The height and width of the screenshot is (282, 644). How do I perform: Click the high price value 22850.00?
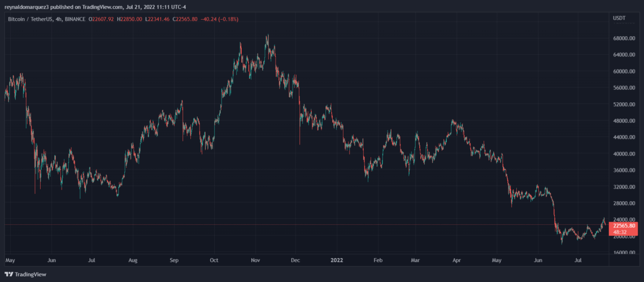[136, 19]
